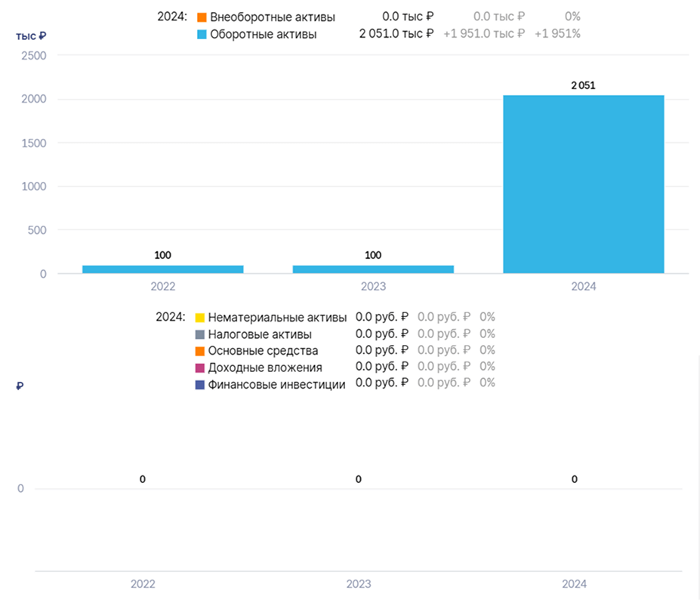Click the Оборотные активы legend label
This screenshot has width=700, height=600.
click(x=264, y=35)
